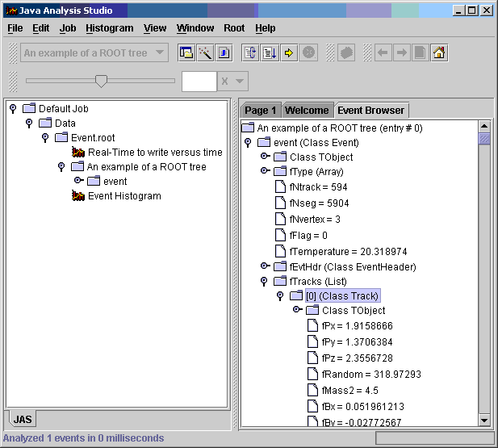The height and width of the screenshot is (448, 498).
Task: Click the Event Histogram tree icon
Action: click(78, 196)
